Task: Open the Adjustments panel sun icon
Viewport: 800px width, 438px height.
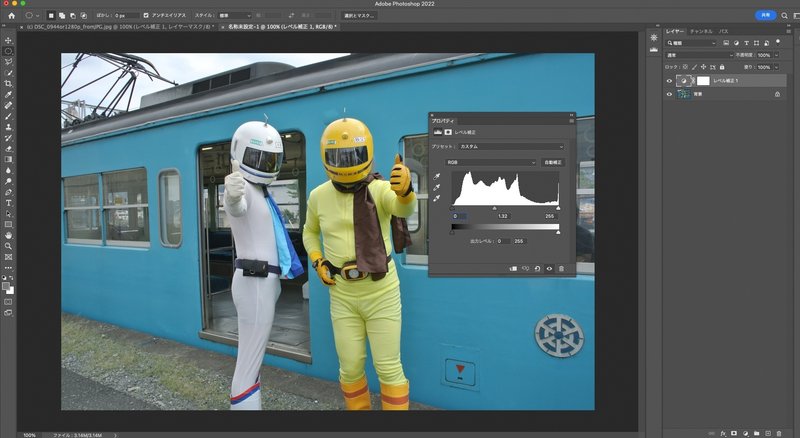Action: [654, 38]
